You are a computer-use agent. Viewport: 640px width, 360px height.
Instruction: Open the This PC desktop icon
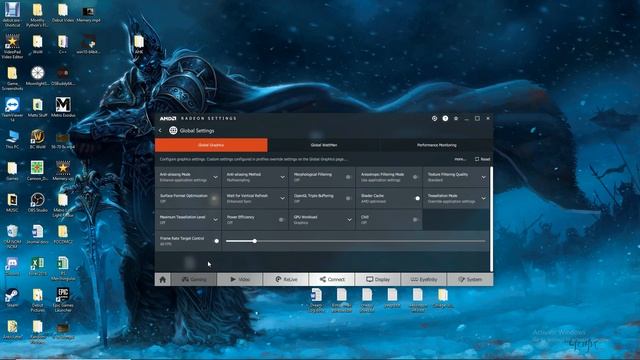12,139
